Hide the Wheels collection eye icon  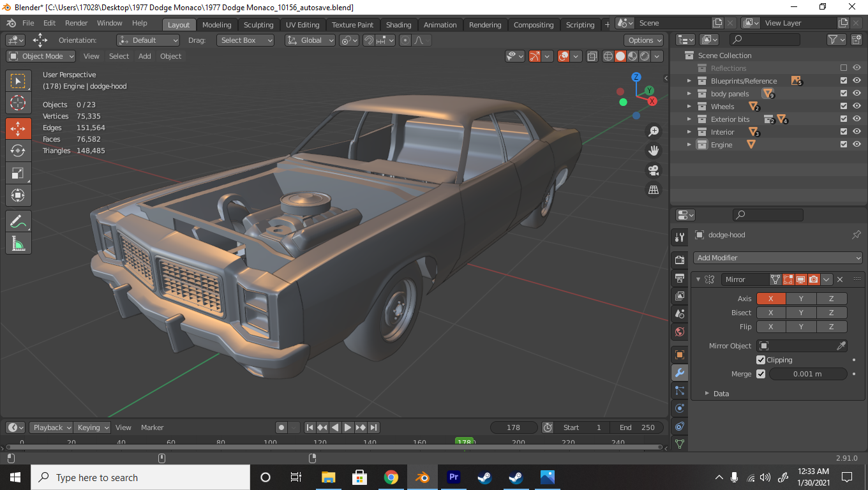857,106
